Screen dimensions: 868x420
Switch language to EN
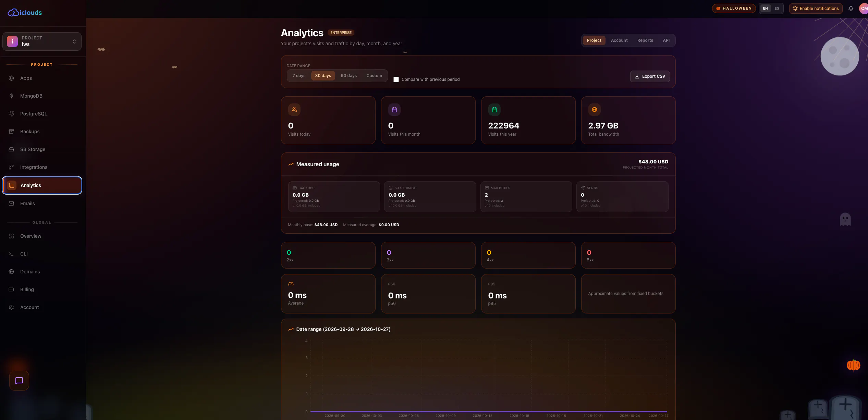point(765,9)
